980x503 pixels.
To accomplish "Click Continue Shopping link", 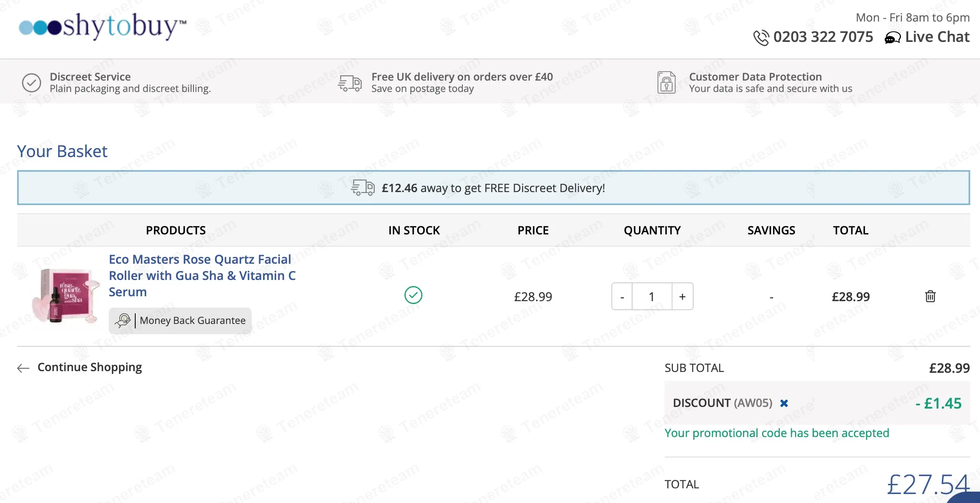I will click(90, 367).
